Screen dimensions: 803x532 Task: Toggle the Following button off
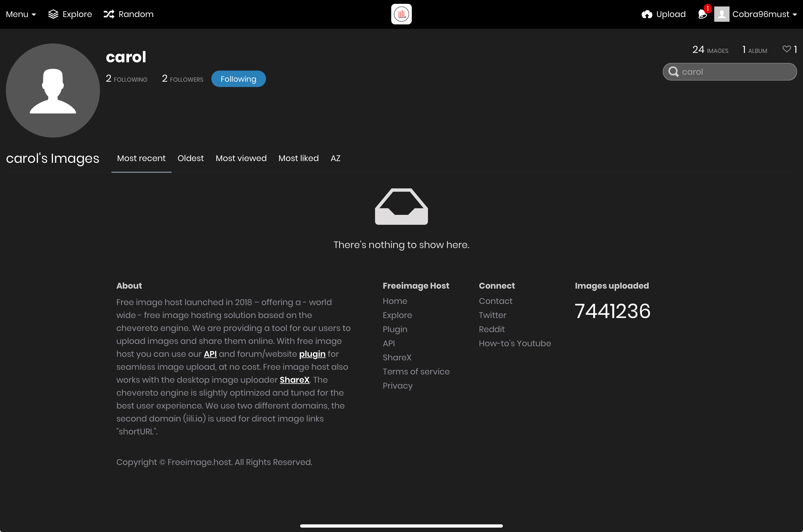[x=238, y=79]
